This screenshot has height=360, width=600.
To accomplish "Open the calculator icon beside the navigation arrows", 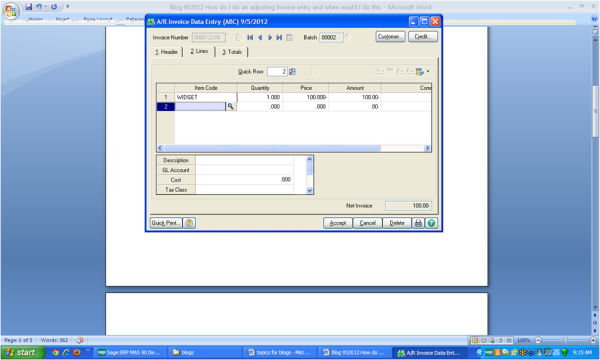I will [289, 37].
